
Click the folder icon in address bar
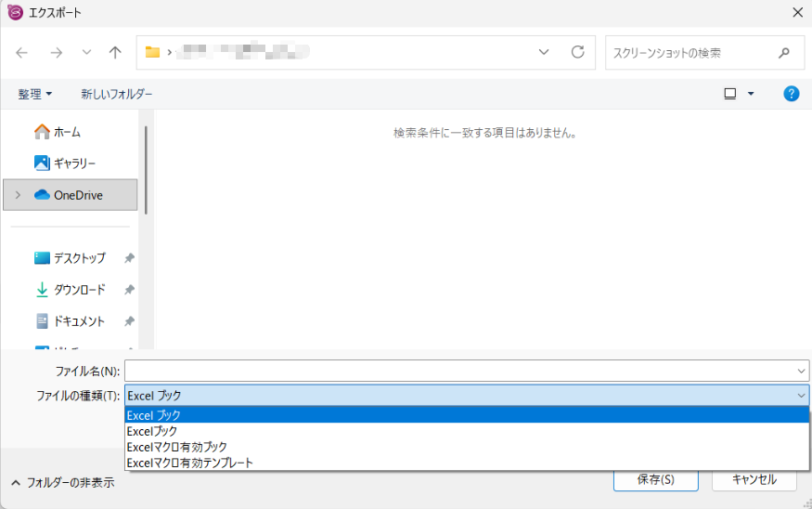(x=152, y=52)
